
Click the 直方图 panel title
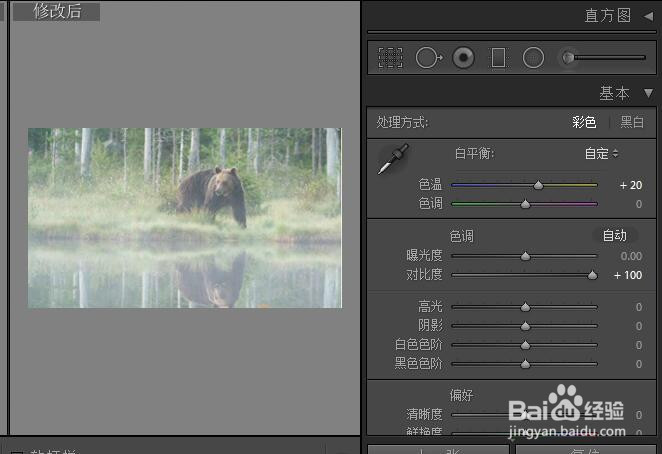pos(608,16)
